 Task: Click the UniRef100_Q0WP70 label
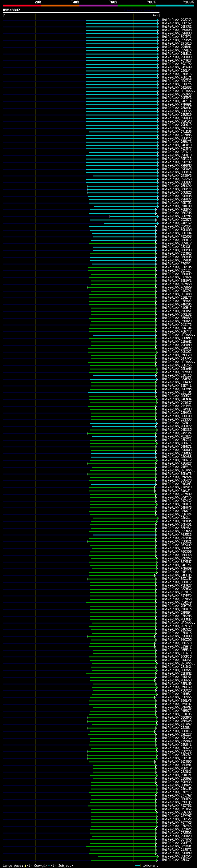pyautogui.click(x=177, y=189)
